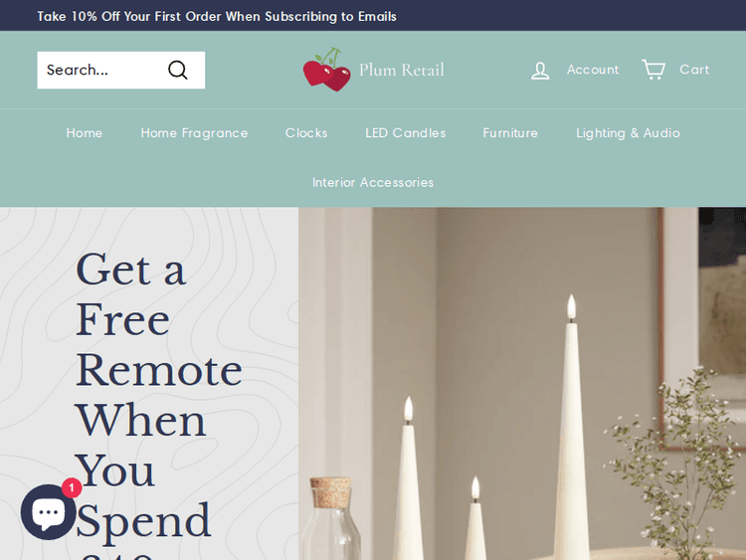Open the chat bubble widget
Viewport: 746px width, 560px height.
click(48, 512)
